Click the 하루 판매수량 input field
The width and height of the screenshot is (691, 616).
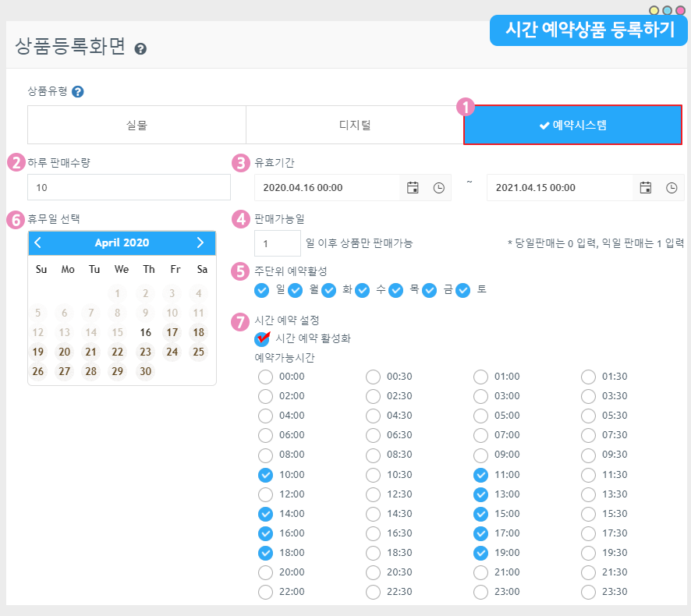[129, 188]
